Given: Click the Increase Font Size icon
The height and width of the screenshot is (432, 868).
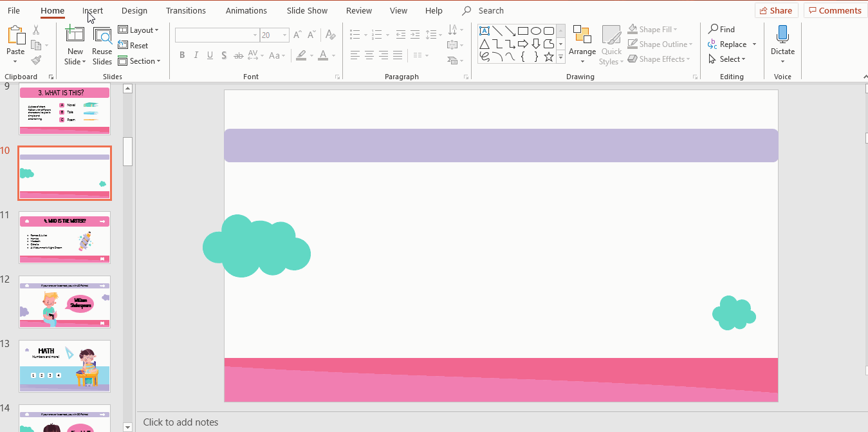Looking at the screenshot, I should [297, 34].
